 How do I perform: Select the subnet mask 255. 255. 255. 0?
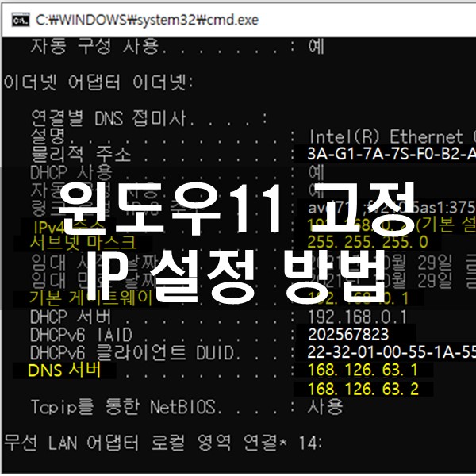click(367, 243)
